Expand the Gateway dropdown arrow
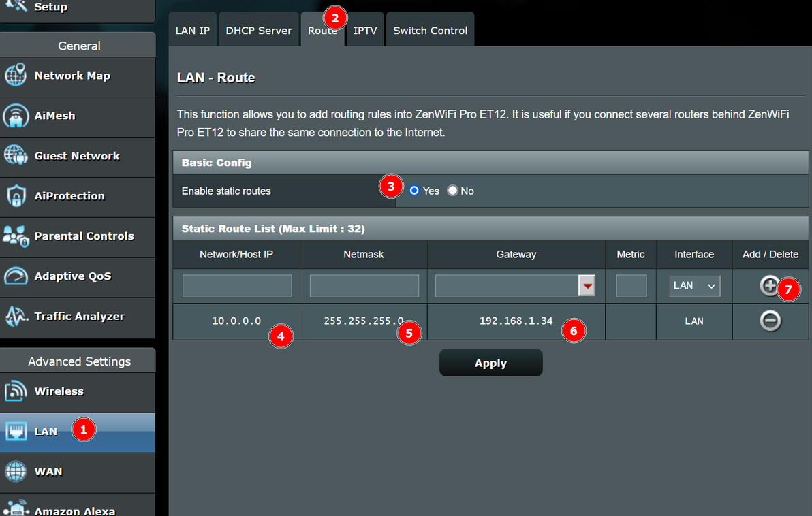 [x=587, y=287]
